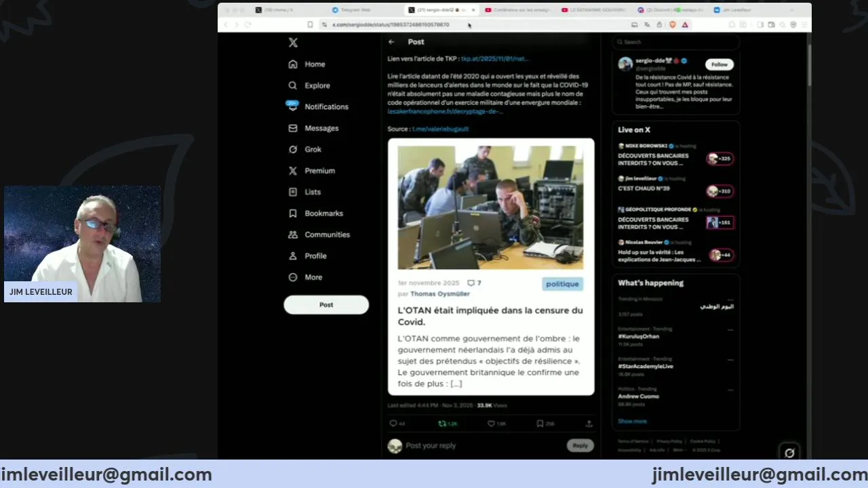
Task: Click the green repost icon
Action: click(x=442, y=424)
